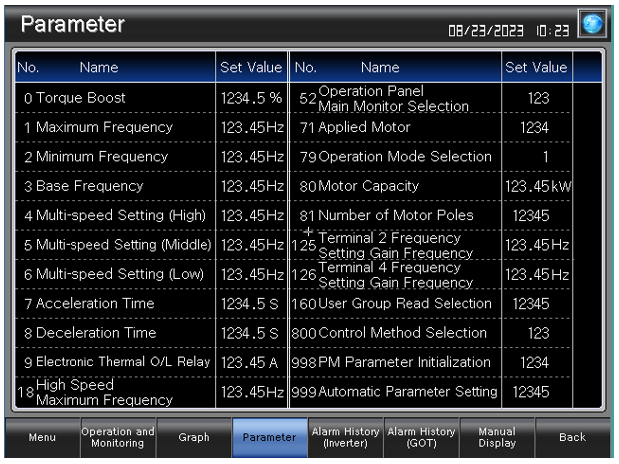Image resolution: width=619 pixels, height=464 pixels.
Task: Click the 10:23 clock display
Action: (553, 31)
